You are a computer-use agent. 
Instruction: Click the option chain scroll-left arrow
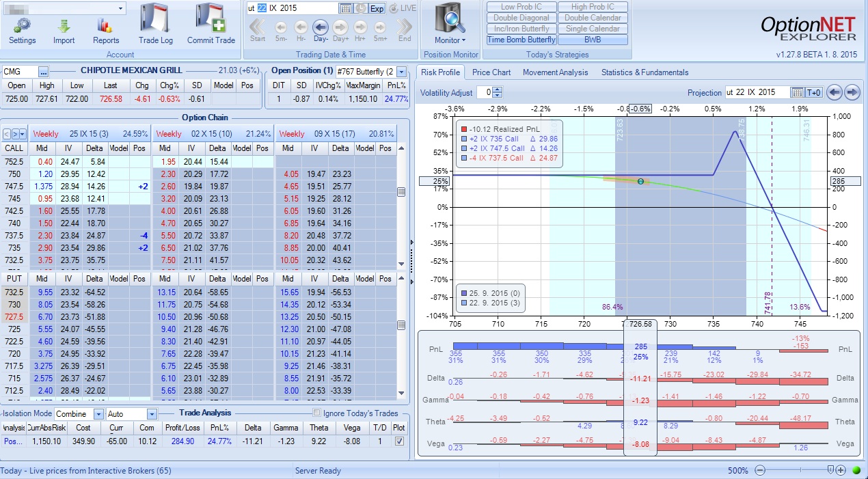[x=7, y=134]
